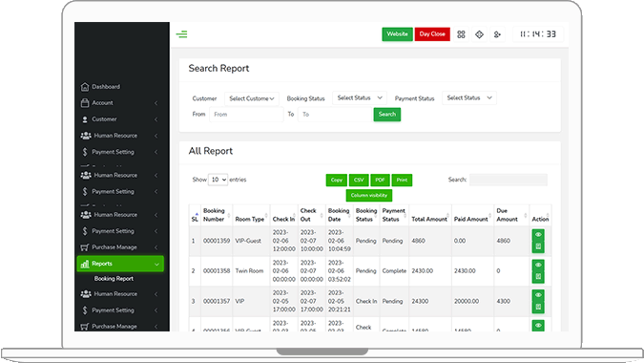Sort table by Room Type column
The width and height of the screenshot is (644, 363).
(x=251, y=215)
